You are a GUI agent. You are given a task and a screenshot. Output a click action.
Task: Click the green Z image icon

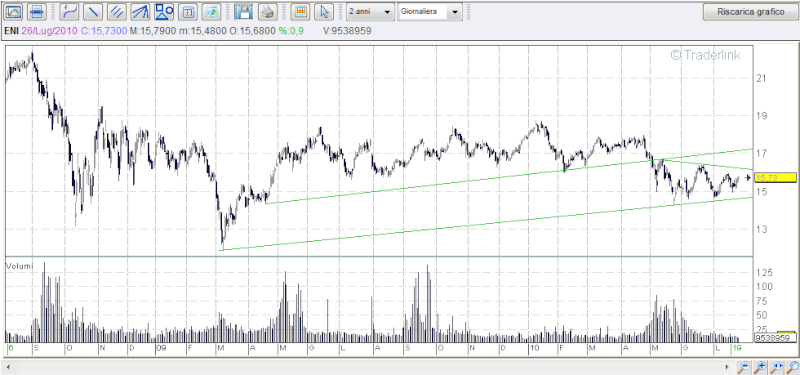coord(212,11)
